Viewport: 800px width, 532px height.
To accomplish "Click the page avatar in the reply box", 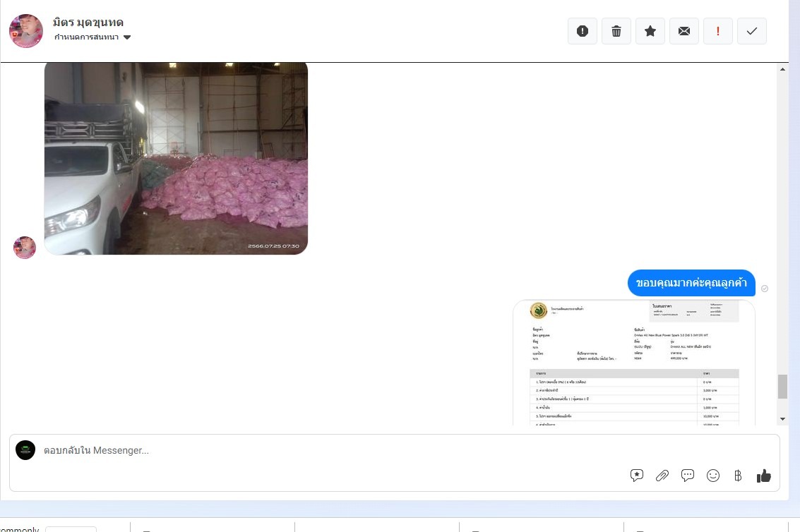I will point(25,450).
